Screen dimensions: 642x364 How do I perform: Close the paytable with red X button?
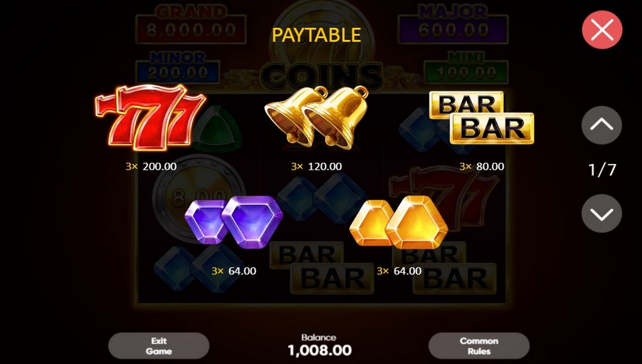click(602, 30)
